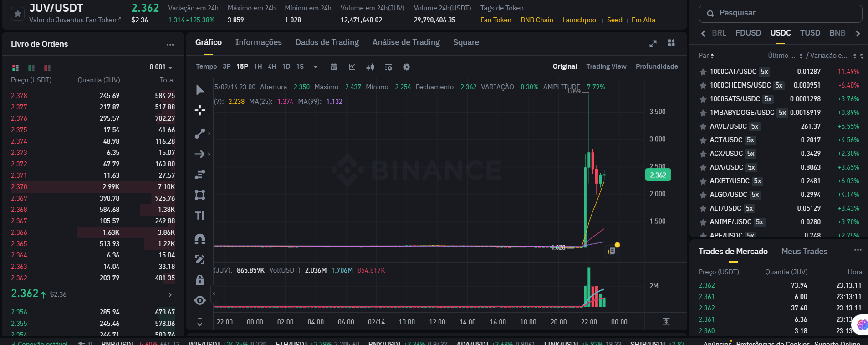This screenshot has height=345, width=868.
Task: Expand arrow tool options
Action: coord(209,154)
